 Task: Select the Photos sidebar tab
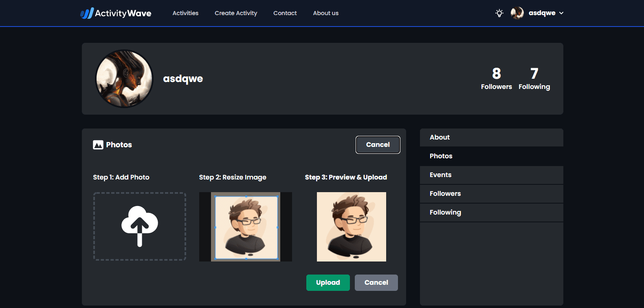492,156
